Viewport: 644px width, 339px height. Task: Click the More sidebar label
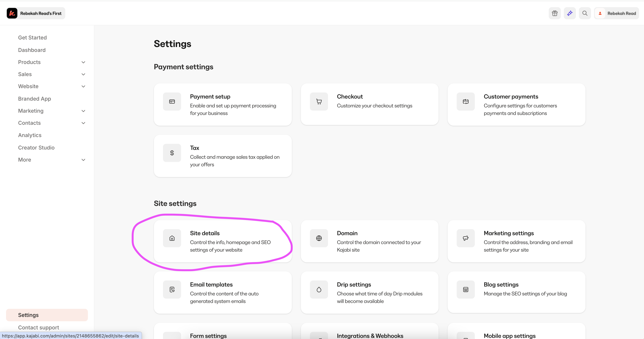tap(25, 160)
